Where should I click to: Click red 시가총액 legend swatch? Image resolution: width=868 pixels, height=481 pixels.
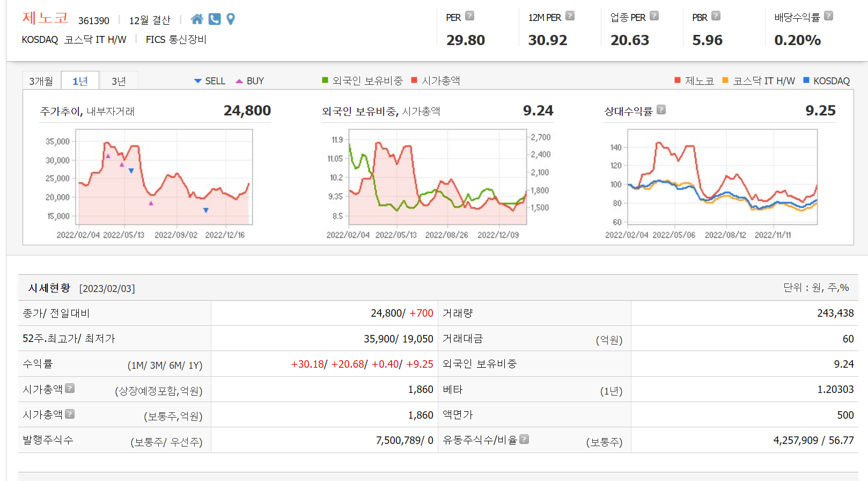pyautogui.click(x=414, y=81)
